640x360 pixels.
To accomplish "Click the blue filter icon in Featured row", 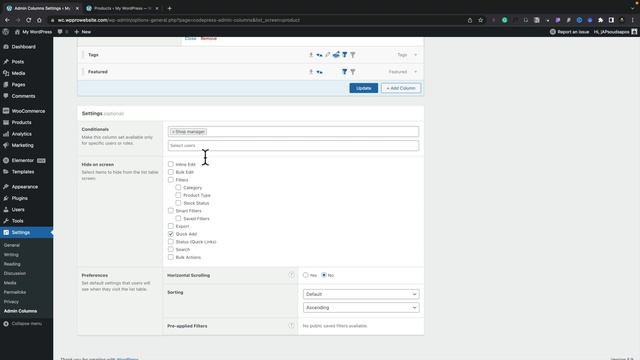I will tap(344, 72).
